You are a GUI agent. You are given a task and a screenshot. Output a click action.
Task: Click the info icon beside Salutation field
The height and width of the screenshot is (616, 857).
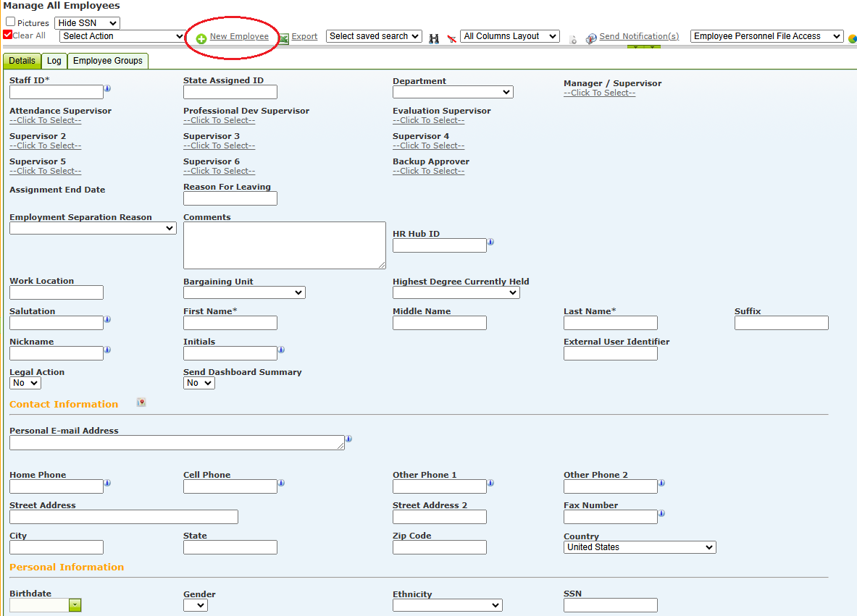tap(108, 319)
